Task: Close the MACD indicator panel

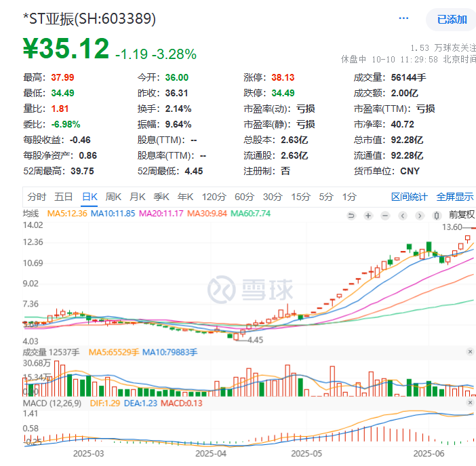Action: (x=470, y=402)
